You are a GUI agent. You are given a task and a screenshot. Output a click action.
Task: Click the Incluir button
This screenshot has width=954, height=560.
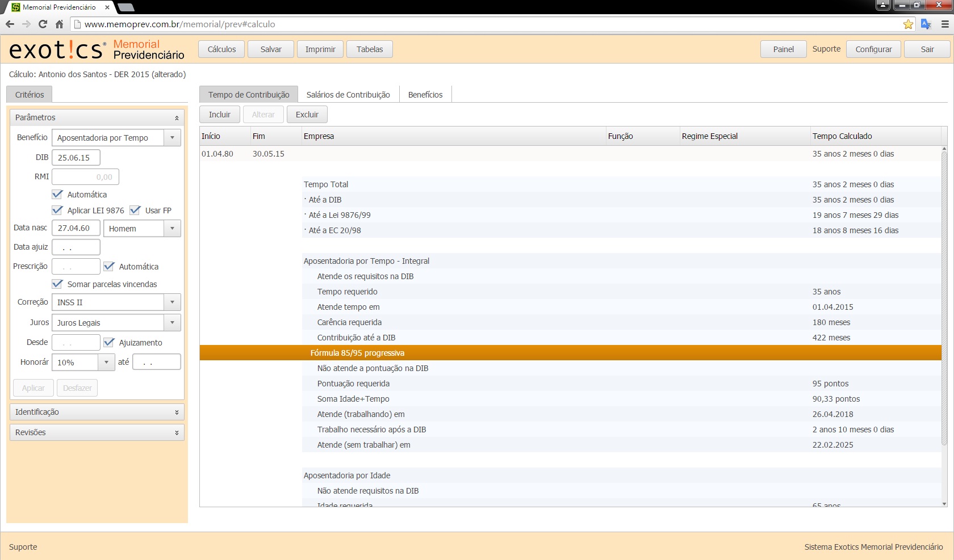click(x=219, y=115)
